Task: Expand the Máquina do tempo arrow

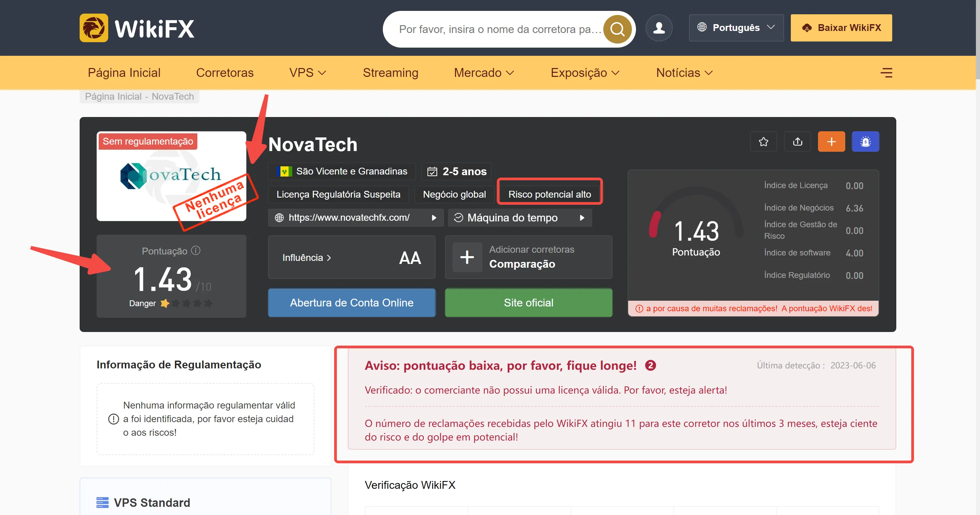Action: click(x=582, y=218)
